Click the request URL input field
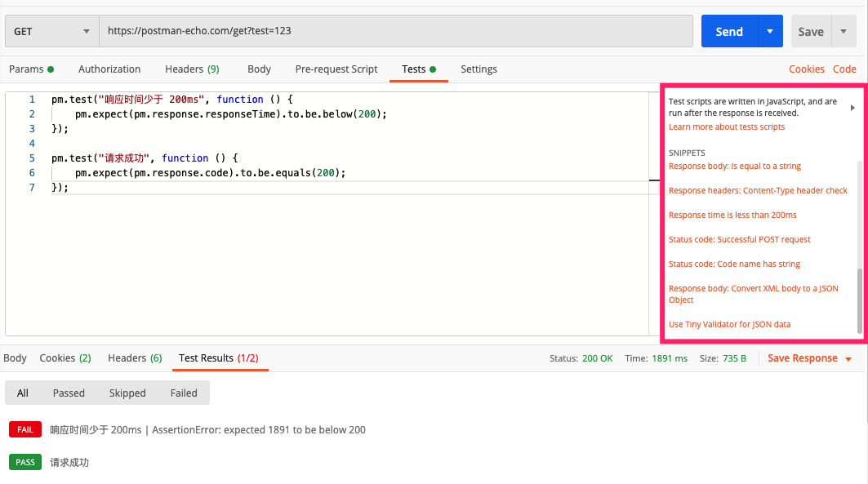This screenshot has height=484, width=868. (396, 31)
